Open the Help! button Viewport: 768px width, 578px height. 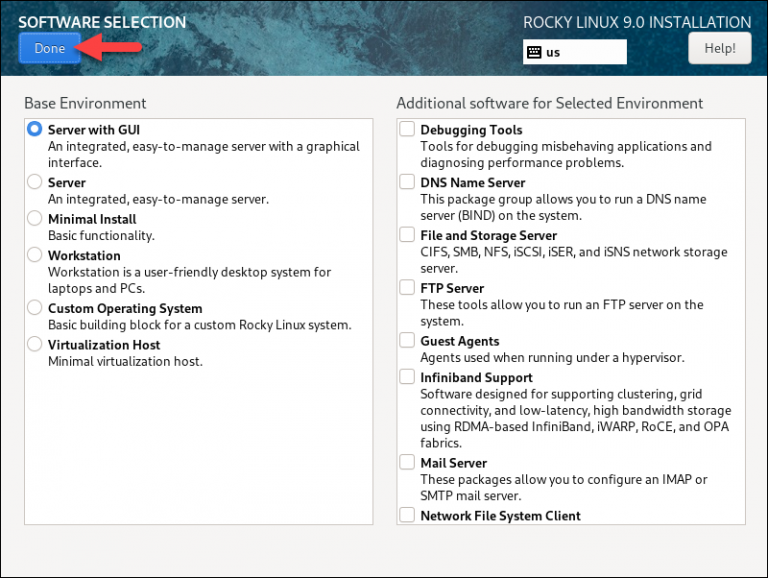pos(719,48)
